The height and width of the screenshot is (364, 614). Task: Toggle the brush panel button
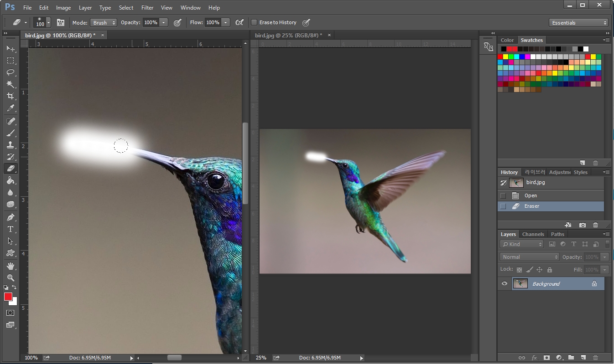60,22
